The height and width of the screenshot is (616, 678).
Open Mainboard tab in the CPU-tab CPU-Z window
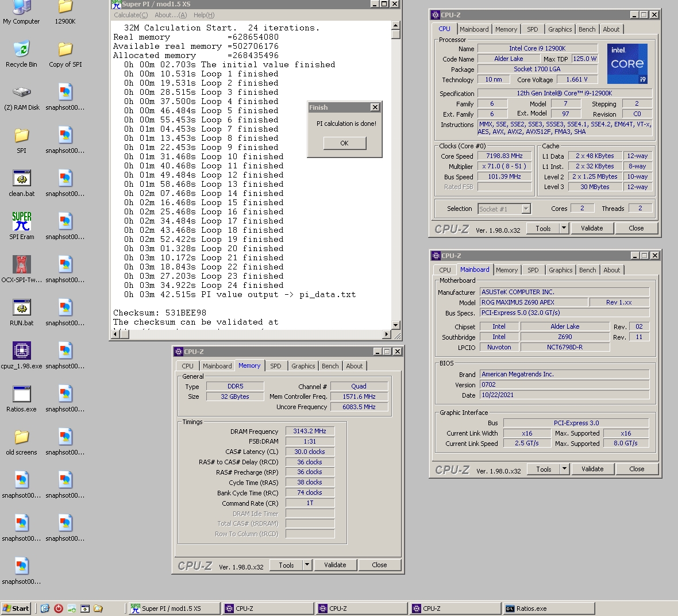474,29
